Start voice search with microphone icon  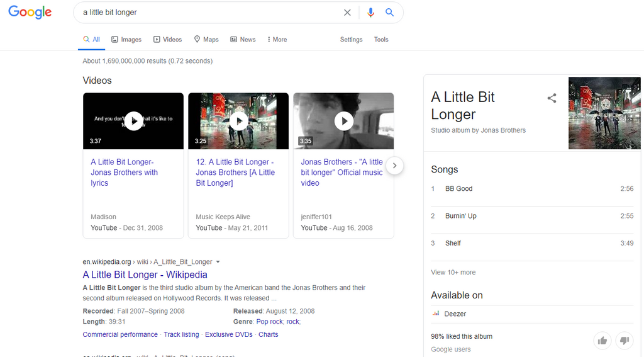coord(370,13)
